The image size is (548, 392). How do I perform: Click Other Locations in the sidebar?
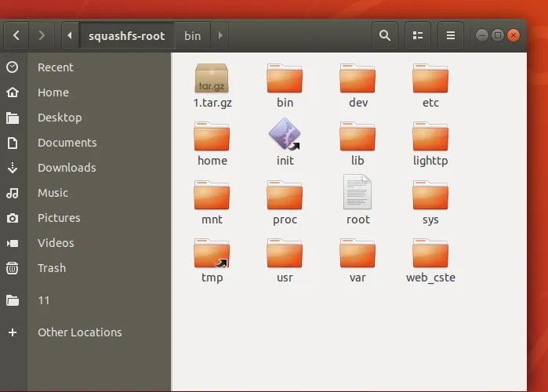[x=79, y=332]
